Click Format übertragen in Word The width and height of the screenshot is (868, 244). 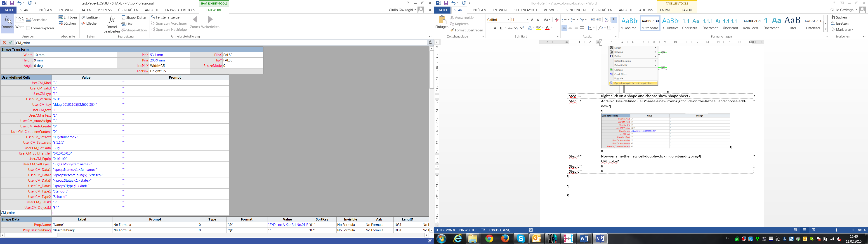(467, 30)
